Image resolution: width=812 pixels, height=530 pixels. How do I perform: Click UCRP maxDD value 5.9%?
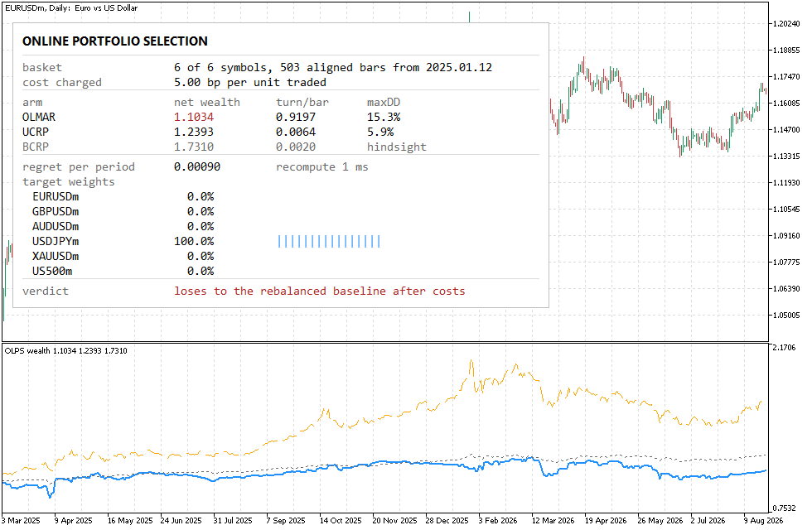point(380,132)
